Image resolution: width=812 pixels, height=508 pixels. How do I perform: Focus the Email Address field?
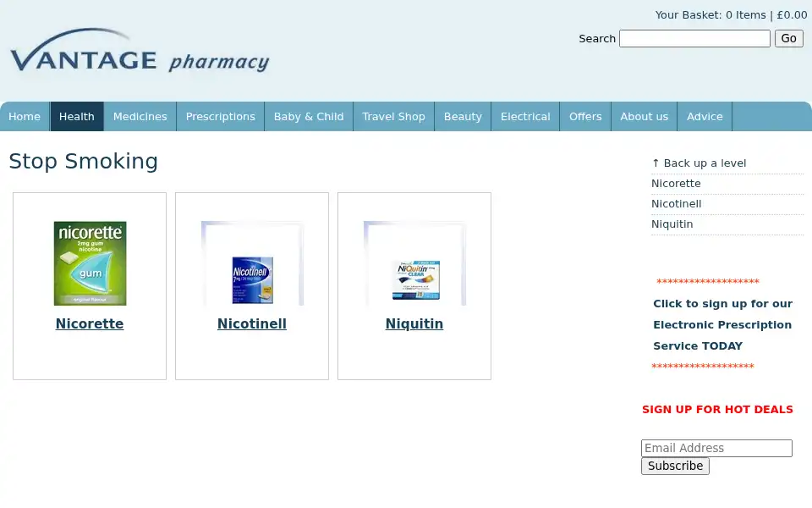coord(716,449)
